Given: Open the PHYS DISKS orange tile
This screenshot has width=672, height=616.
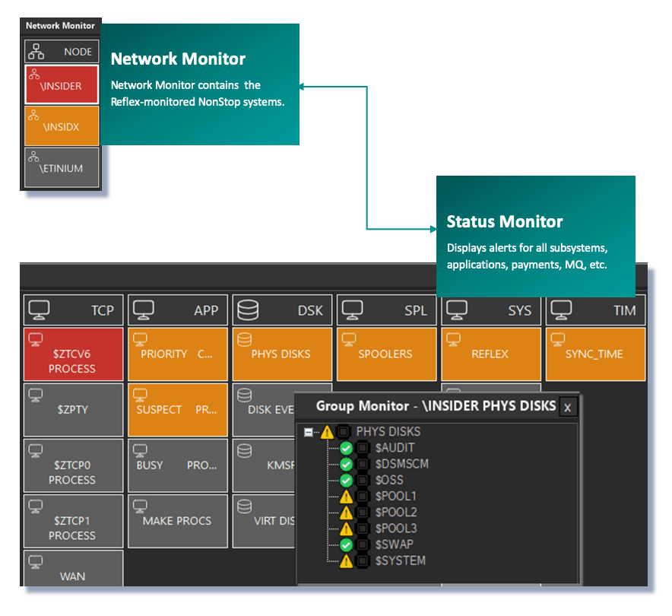Looking at the screenshot, I should point(282,354).
